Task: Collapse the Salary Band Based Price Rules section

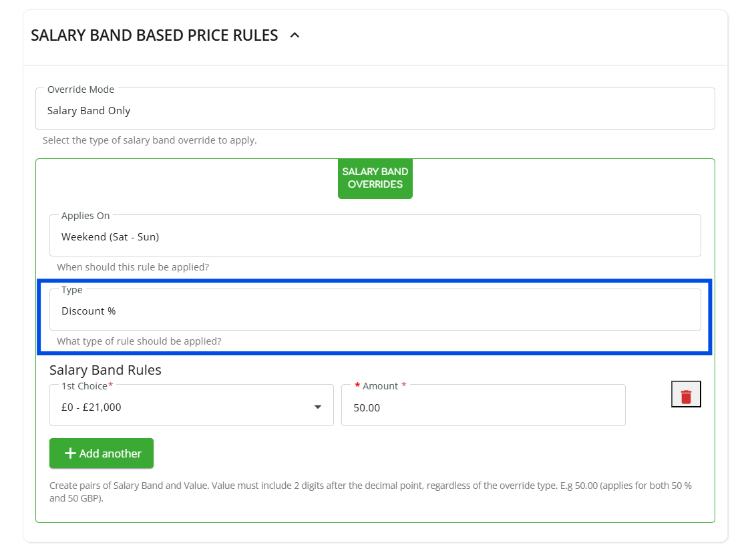Action: pyautogui.click(x=295, y=36)
